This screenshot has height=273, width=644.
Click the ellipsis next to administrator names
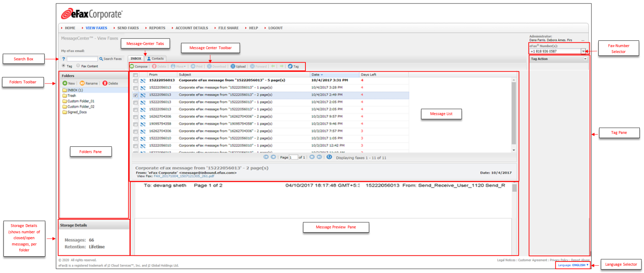click(x=583, y=40)
